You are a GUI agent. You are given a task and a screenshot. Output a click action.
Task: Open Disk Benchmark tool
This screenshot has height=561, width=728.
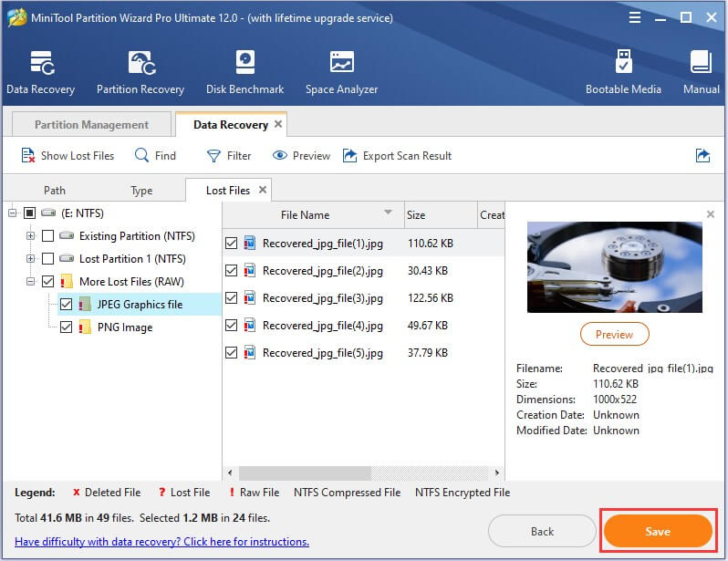244,72
